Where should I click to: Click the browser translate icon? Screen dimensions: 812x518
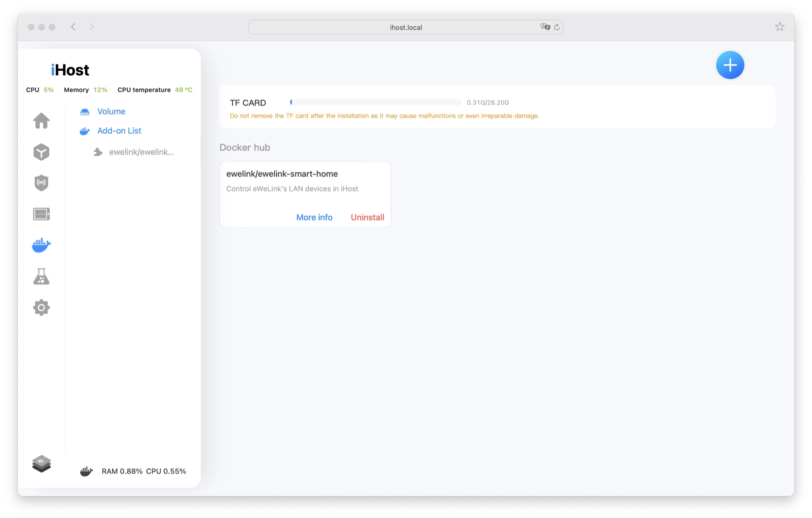coord(545,27)
